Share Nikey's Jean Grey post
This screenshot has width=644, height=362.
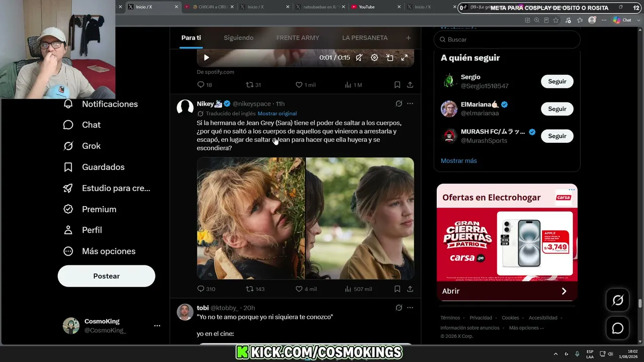pyautogui.click(x=410, y=289)
